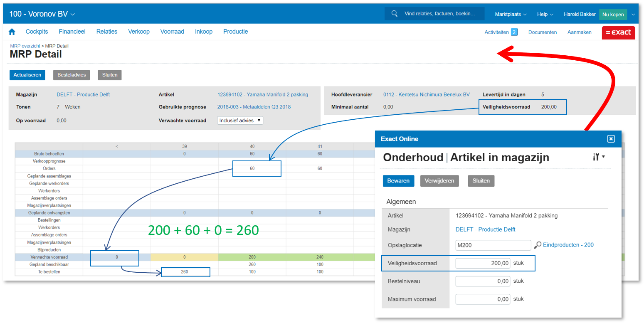644x323 pixels.
Task: Follow the MRP overzicht breadcrumb link
Action: point(25,46)
